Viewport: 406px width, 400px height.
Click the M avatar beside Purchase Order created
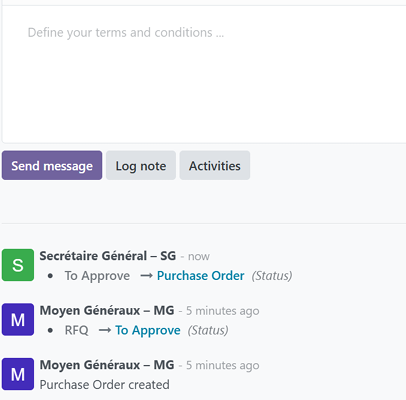[18, 374]
